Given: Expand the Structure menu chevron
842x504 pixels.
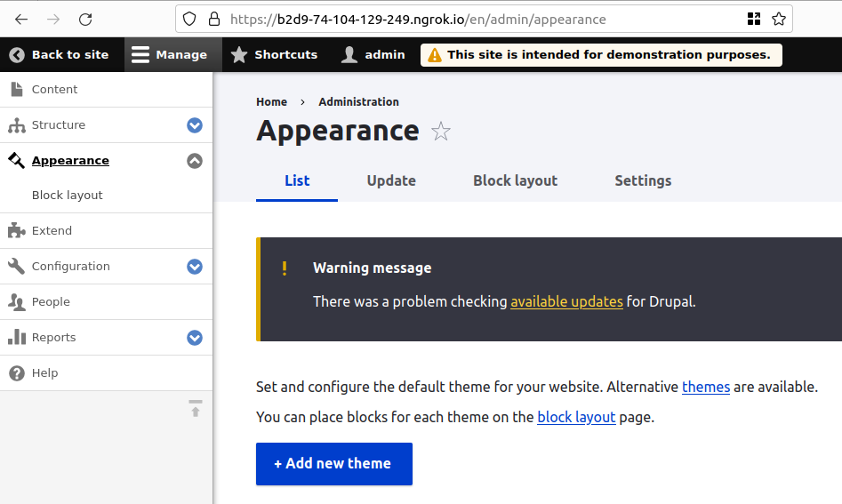Looking at the screenshot, I should 195,125.
